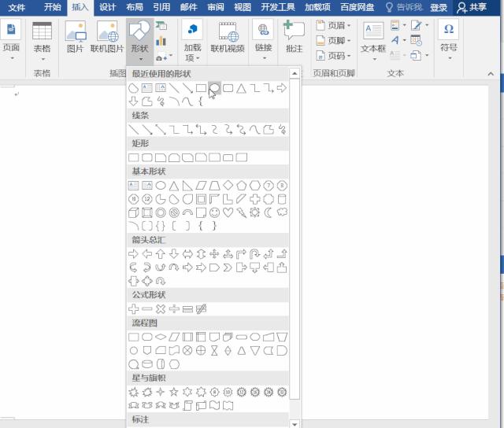Screen dimensions: 504x428
Task: Click shape gallery scroll up arrow
Action: point(295,73)
